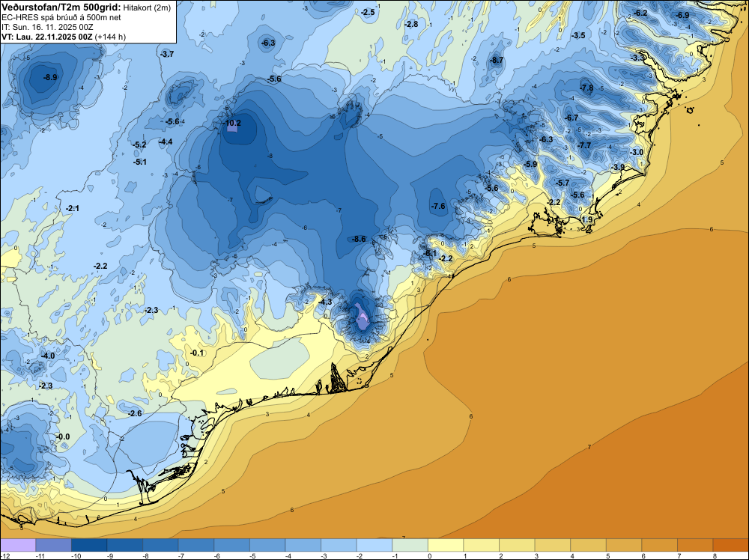
Task: Select the 1.9 coastal temperature label
Action: [x=587, y=219]
